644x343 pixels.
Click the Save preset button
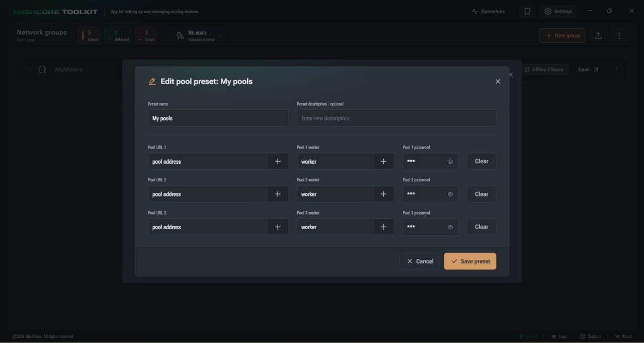470,261
